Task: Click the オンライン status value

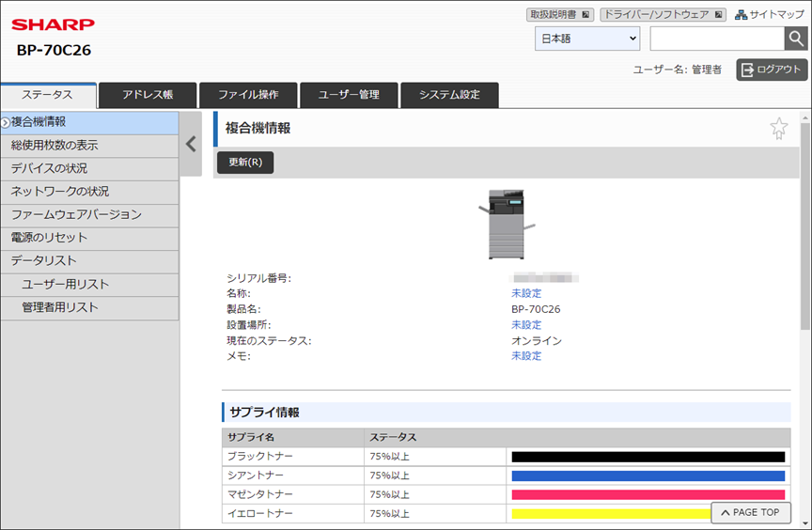Action: tap(537, 340)
